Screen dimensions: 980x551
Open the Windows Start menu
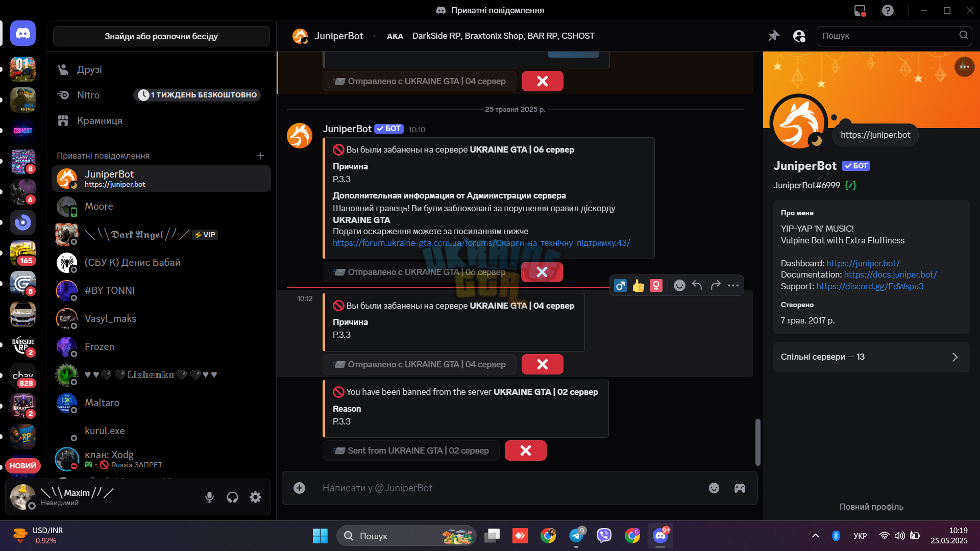tap(320, 536)
